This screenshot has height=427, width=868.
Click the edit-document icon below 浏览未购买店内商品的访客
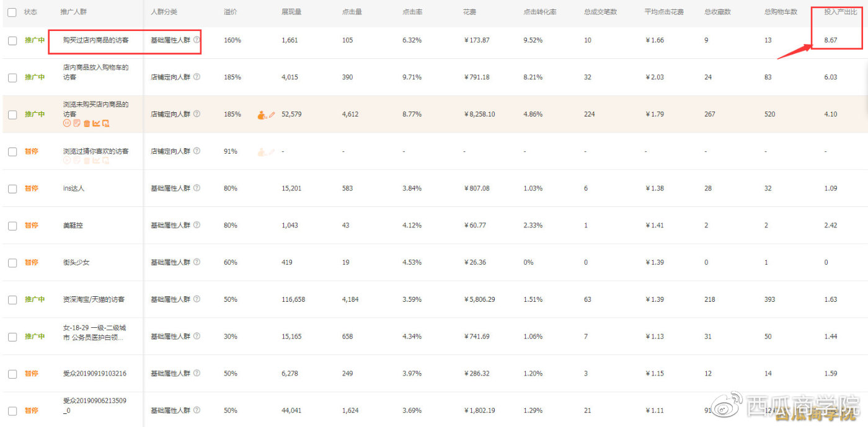(x=77, y=123)
